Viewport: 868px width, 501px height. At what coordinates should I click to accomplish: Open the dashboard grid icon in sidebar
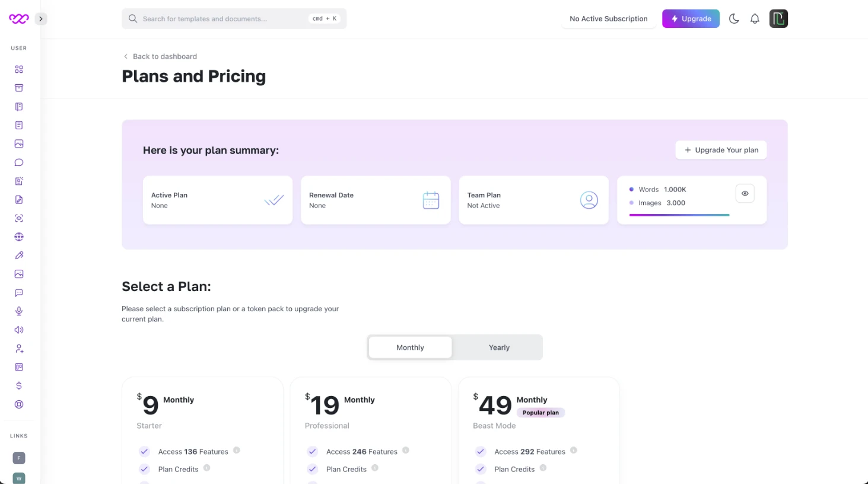tap(19, 69)
